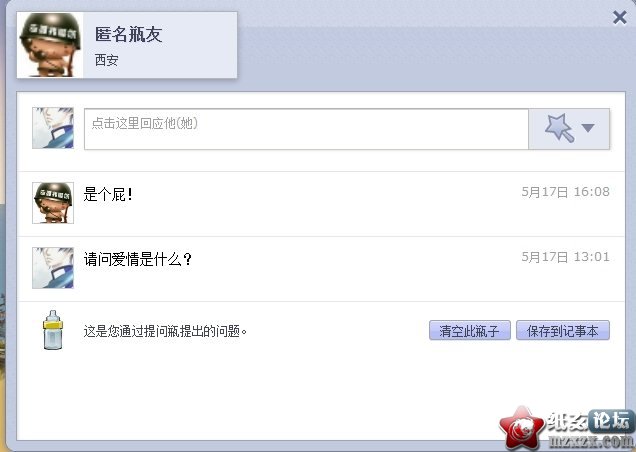Click the anonymous friend name 匿名瓶友
The width and height of the screenshot is (636, 452).
pyautogui.click(x=129, y=34)
